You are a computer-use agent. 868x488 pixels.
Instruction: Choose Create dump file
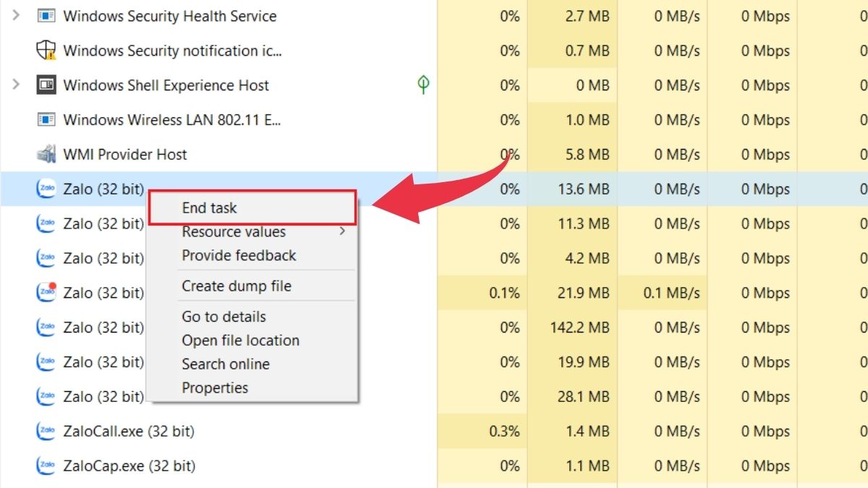(237, 286)
